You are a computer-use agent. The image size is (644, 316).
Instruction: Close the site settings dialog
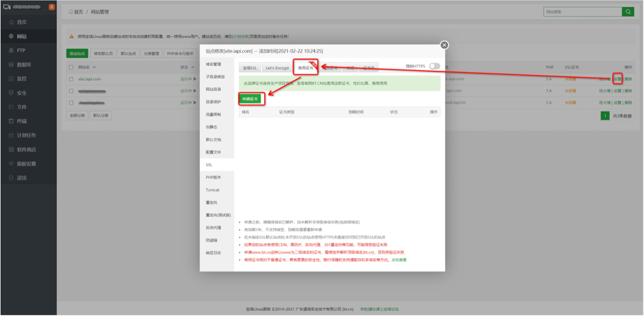coord(444,46)
